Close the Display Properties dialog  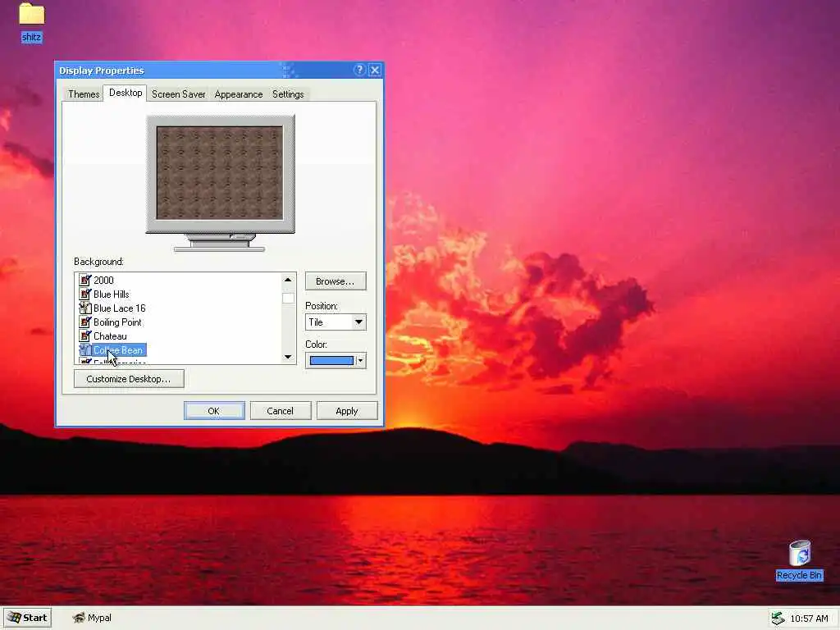(375, 71)
